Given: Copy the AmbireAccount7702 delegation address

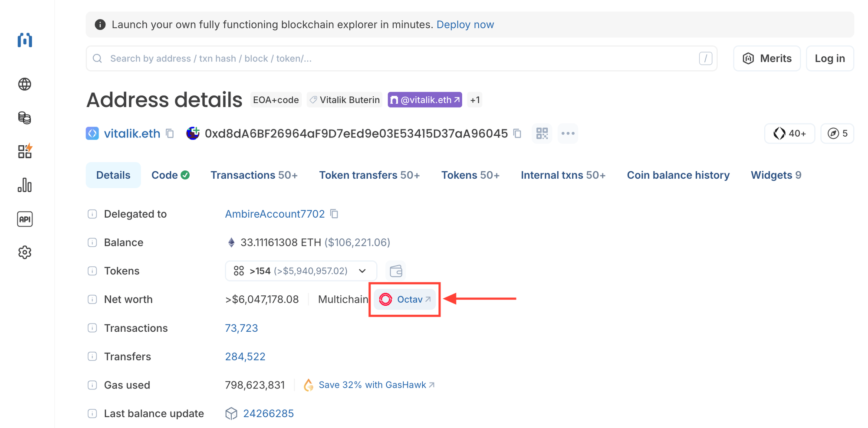Looking at the screenshot, I should tap(334, 214).
